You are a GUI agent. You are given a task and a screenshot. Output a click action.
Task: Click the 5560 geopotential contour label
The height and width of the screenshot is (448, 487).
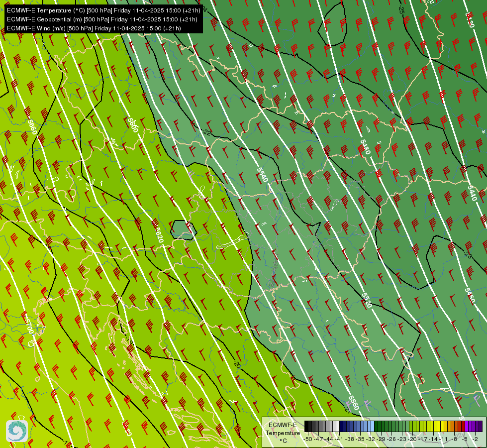(x=354, y=403)
